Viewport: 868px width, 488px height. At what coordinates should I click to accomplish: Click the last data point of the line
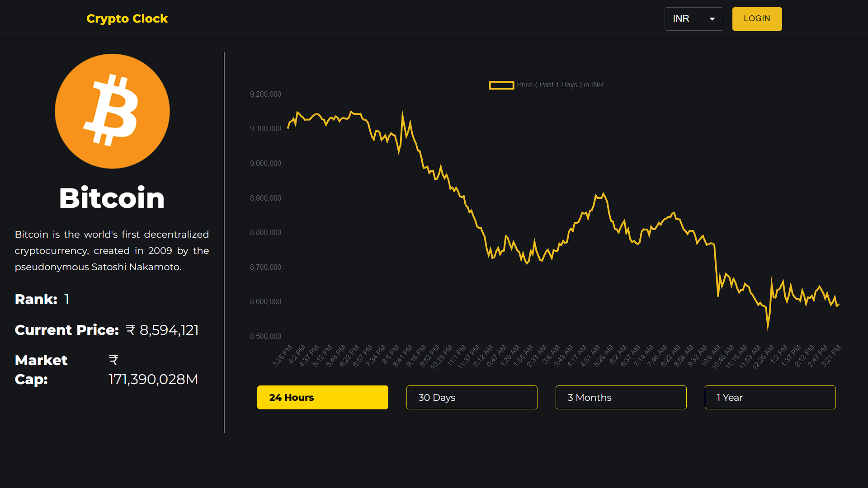[x=839, y=305]
